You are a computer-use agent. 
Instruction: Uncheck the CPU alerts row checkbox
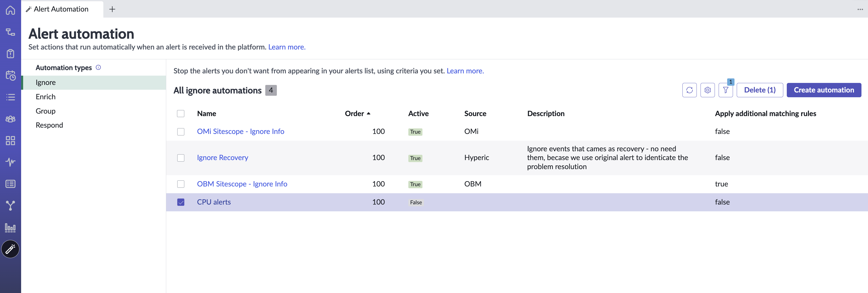pyautogui.click(x=181, y=202)
